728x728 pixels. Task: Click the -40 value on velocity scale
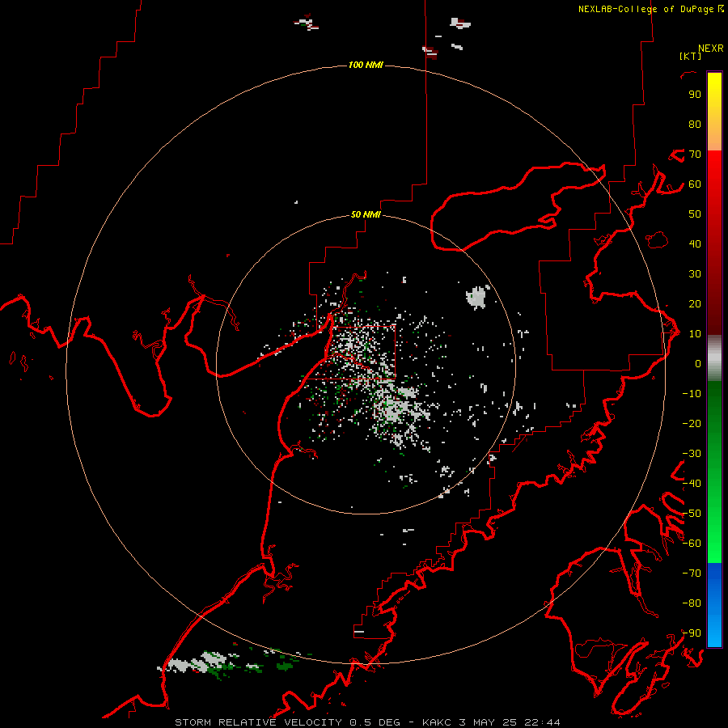point(692,484)
